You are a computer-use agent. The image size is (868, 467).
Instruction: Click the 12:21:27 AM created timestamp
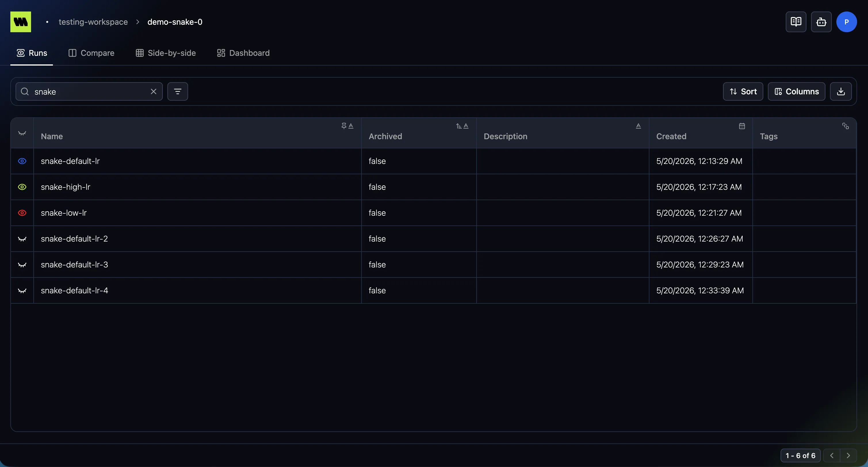pyautogui.click(x=699, y=213)
